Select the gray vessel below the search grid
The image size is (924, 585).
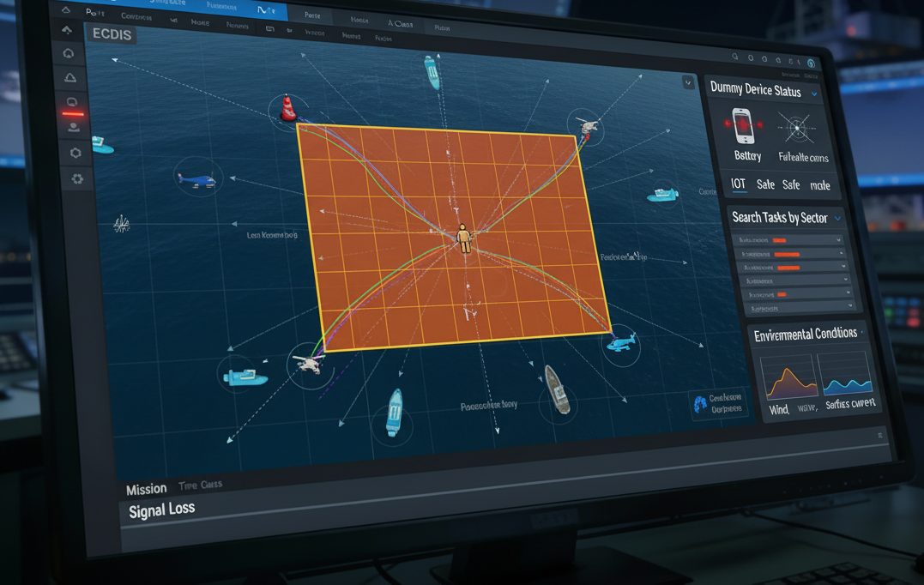click(557, 389)
